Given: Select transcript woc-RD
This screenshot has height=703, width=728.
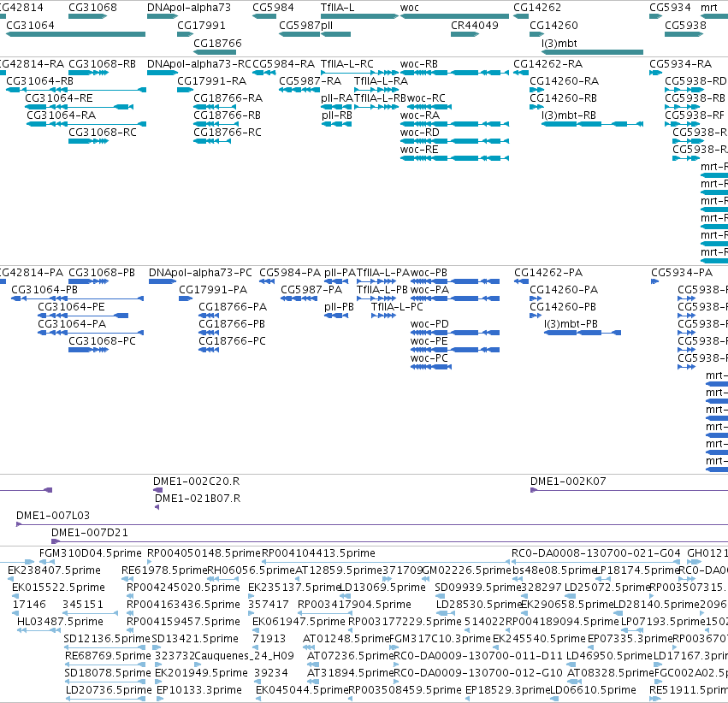Looking at the screenshot, I should point(454,141).
